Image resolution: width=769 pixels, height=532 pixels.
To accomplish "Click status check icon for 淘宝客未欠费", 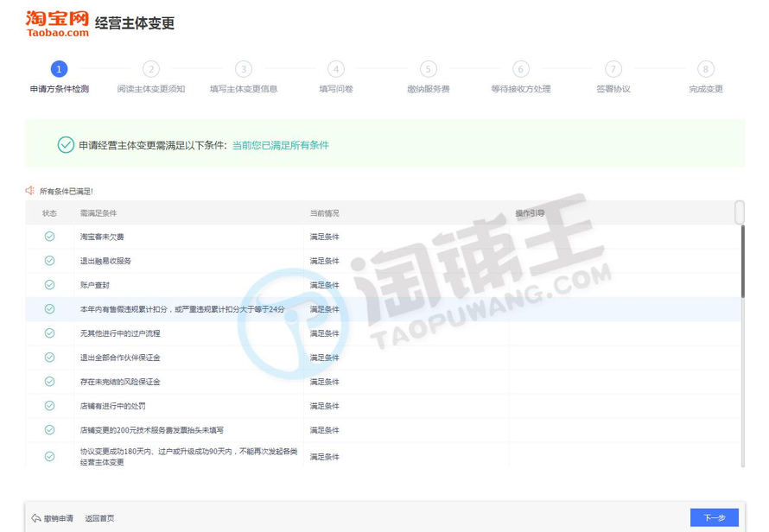I will point(49,236).
